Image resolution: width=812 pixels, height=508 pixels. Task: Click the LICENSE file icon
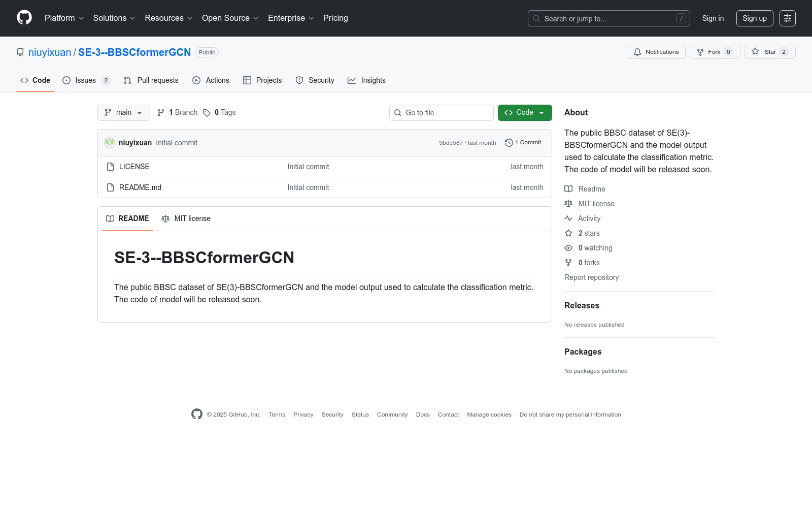(110, 167)
